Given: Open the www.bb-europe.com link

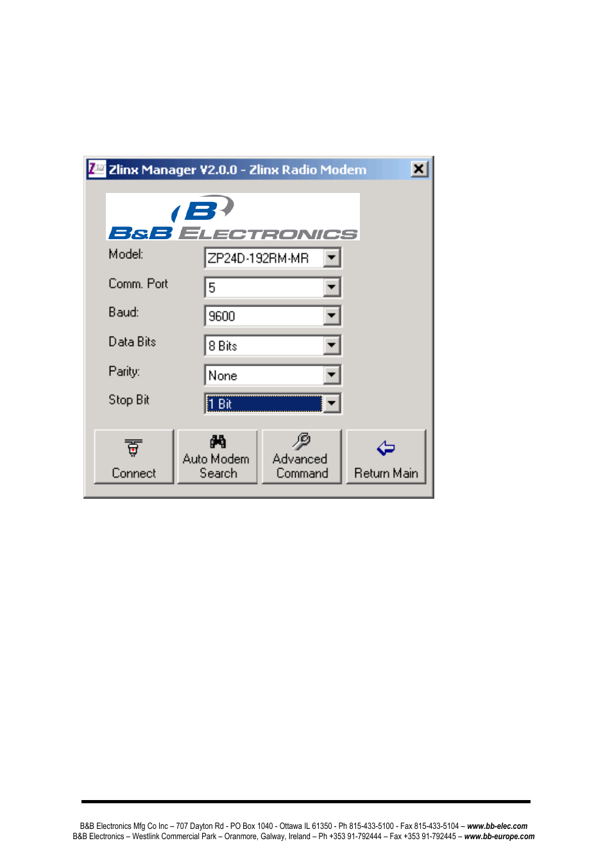Looking at the screenshot, I should pos(499,837).
